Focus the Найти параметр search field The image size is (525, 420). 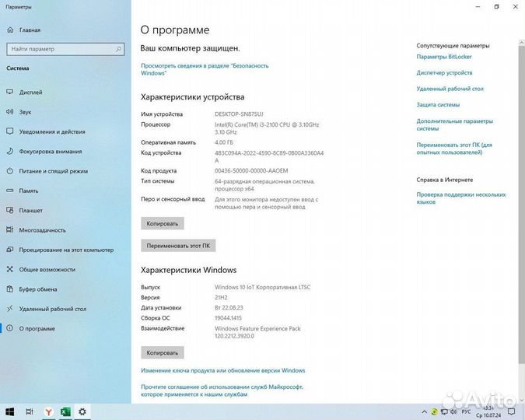click(x=65, y=49)
